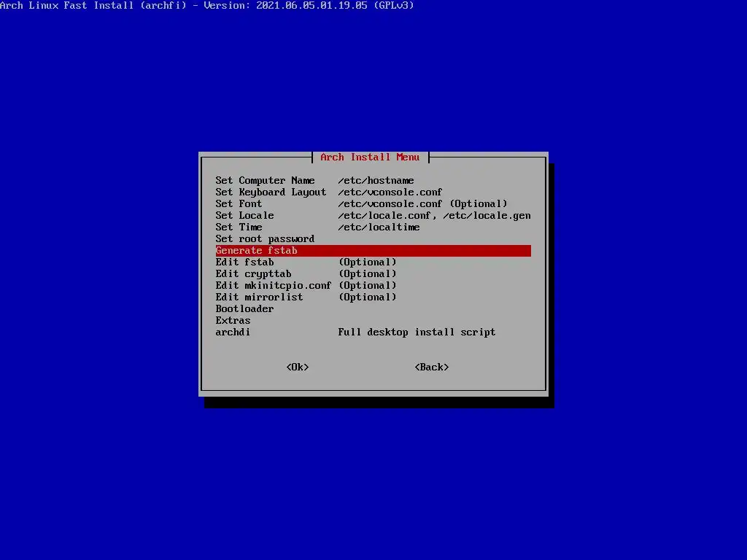Go back with the Back button
The height and width of the screenshot is (560, 747).
[x=432, y=367]
